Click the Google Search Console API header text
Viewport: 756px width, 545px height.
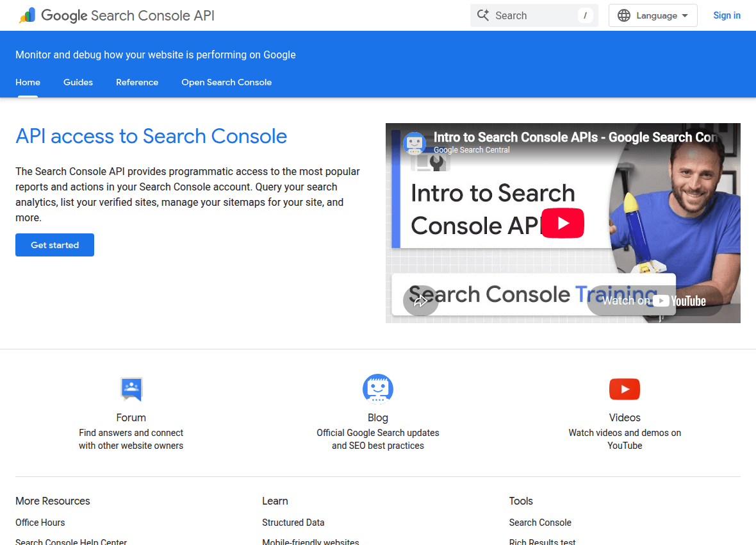[x=127, y=15]
